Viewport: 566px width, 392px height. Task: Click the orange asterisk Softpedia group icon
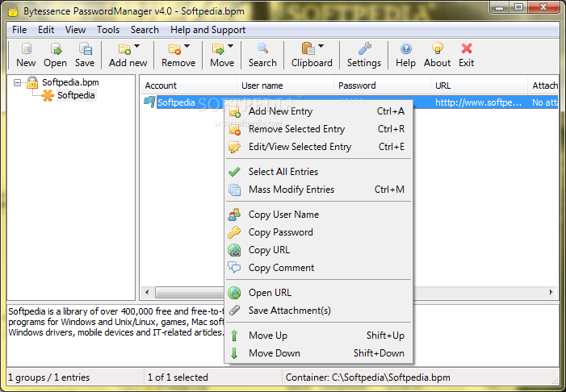(48, 95)
